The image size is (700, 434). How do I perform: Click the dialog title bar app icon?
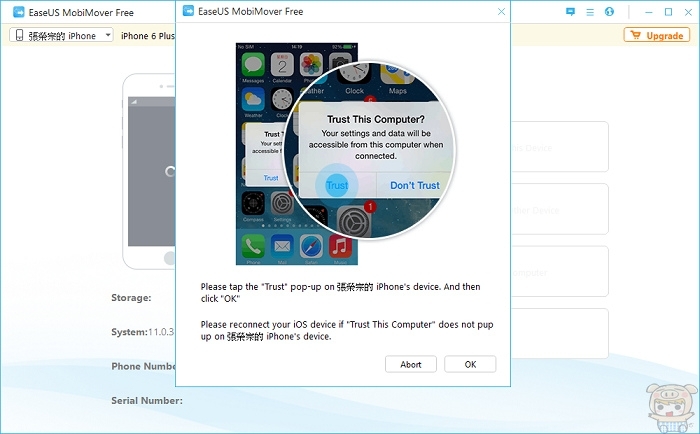click(188, 11)
